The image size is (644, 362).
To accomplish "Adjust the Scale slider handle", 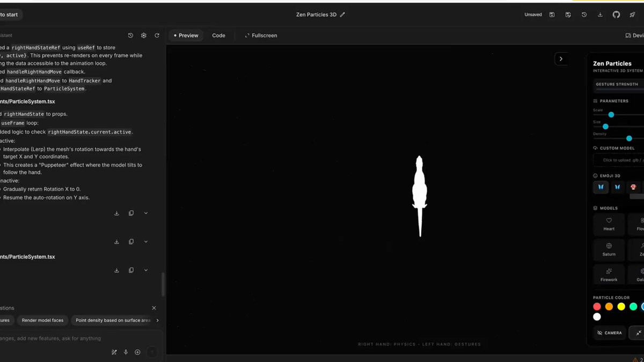I will coord(611,114).
